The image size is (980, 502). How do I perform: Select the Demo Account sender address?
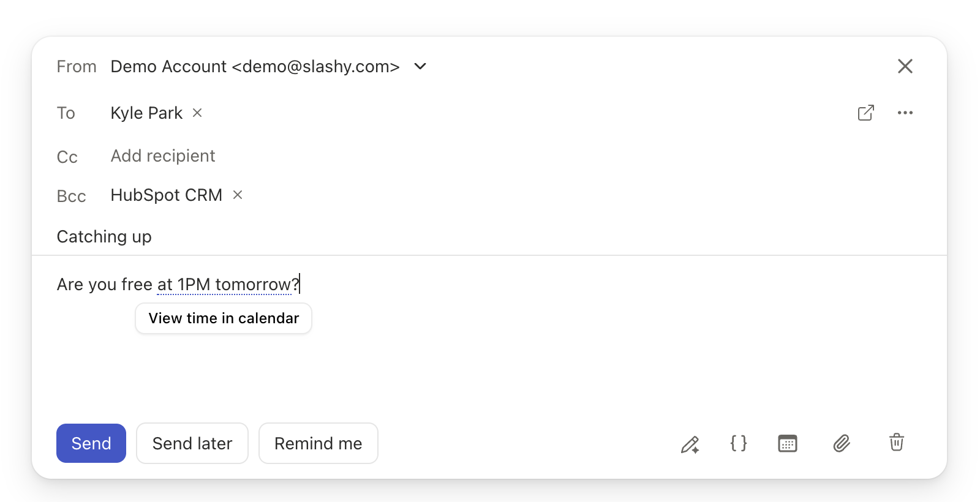point(255,66)
